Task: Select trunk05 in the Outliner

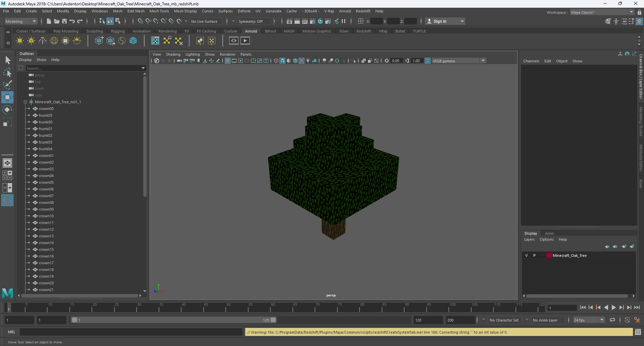Action: (46, 115)
